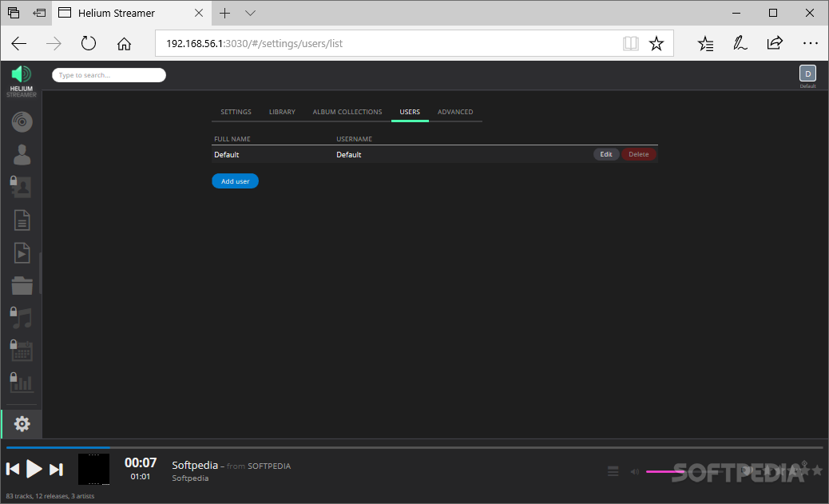Open the locked contacts book icon
The width and height of the screenshot is (829, 504).
21,187
